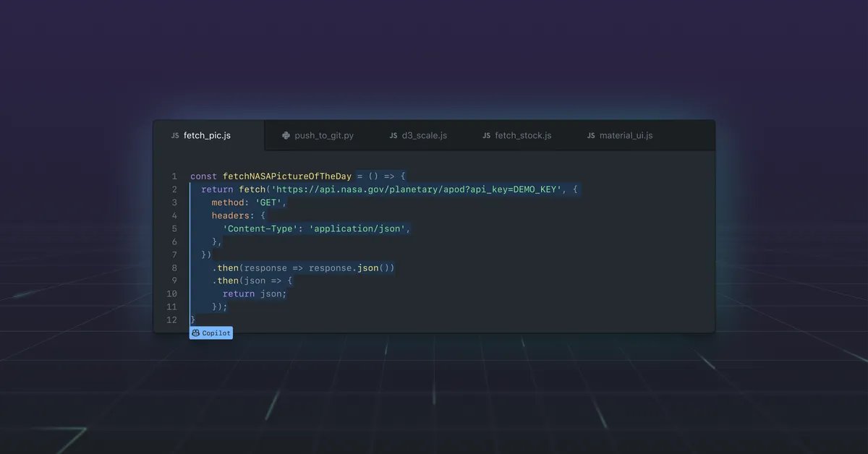The image size is (868, 454).
Task: Open the material_ui.js tab
Action: tap(620, 135)
